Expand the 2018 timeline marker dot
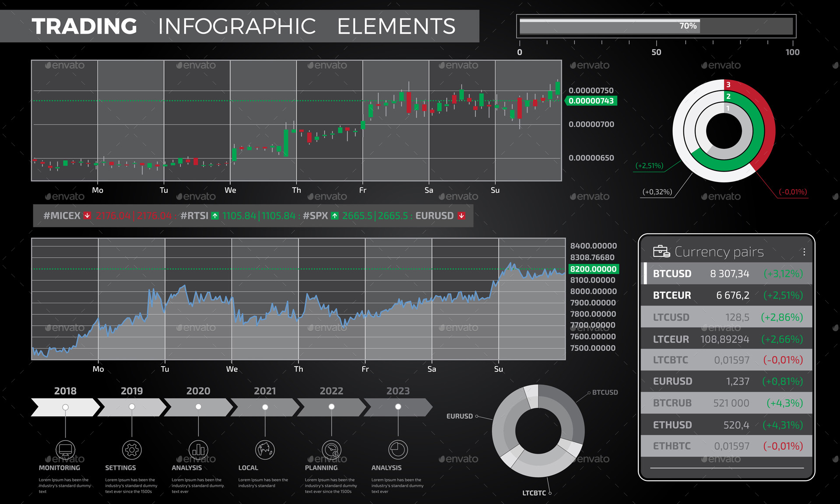The image size is (840, 504). click(65, 406)
